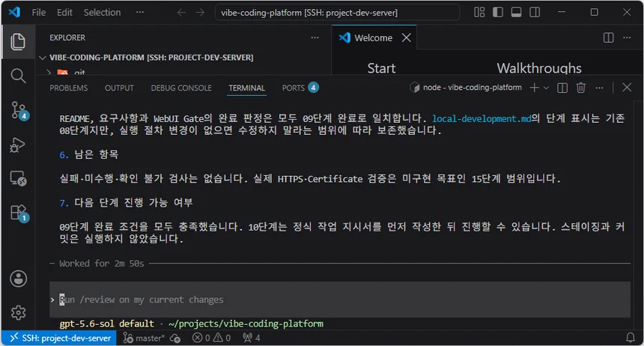This screenshot has height=346, width=644.
Task: Open the Search view in activity bar
Action: 18,76
